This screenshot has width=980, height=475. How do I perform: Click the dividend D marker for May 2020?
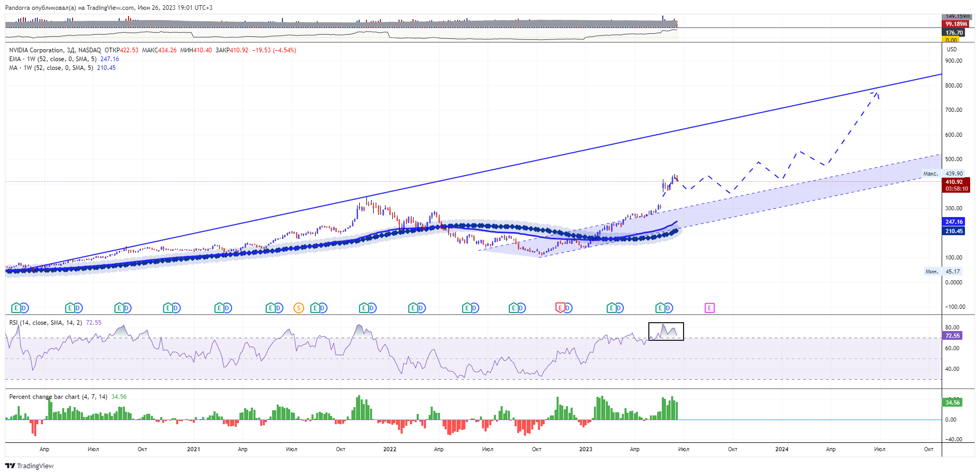pyautogui.click(x=79, y=308)
